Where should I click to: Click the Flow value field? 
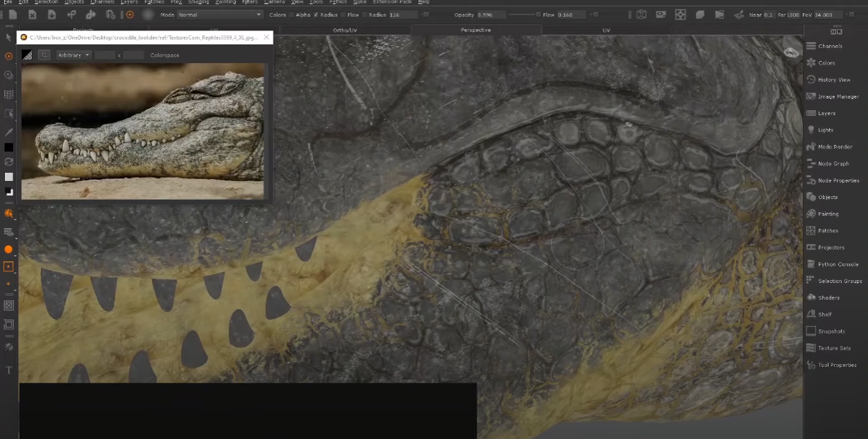click(x=572, y=15)
